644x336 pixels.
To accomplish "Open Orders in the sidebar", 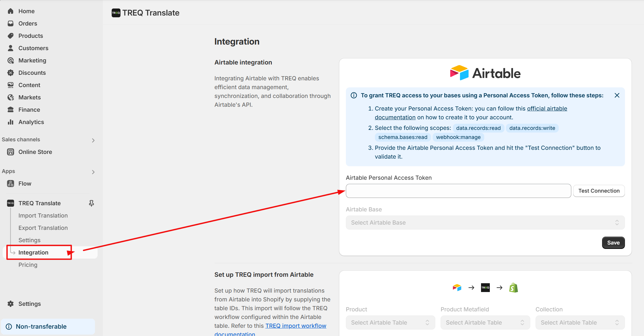I will (28, 23).
